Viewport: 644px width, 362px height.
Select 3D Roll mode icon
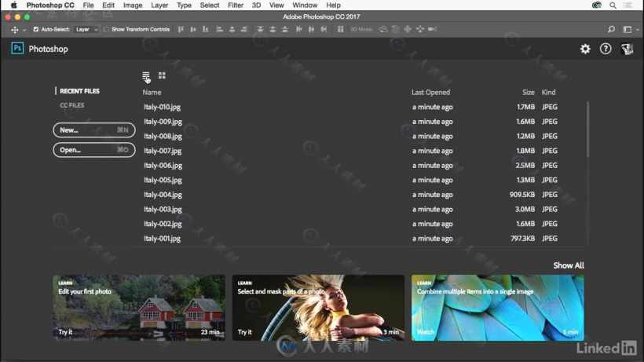pos(395,29)
